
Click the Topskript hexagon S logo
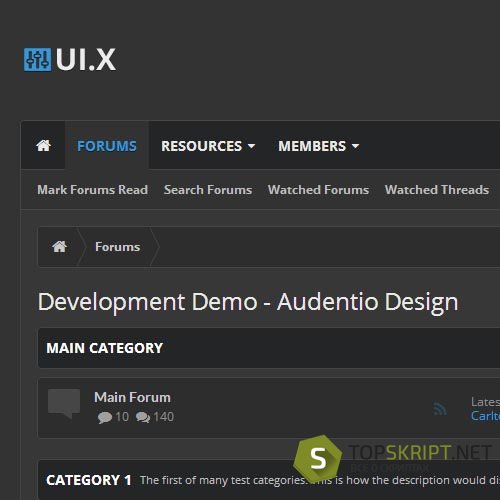[x=318, y=459]
